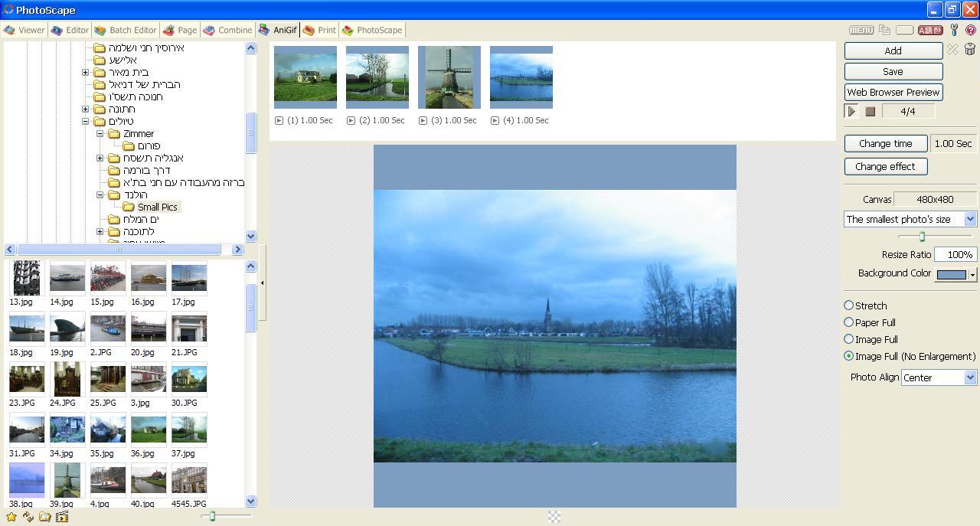
Task: Open the MENU icon in top toolbar
Action: pos(861,30)
